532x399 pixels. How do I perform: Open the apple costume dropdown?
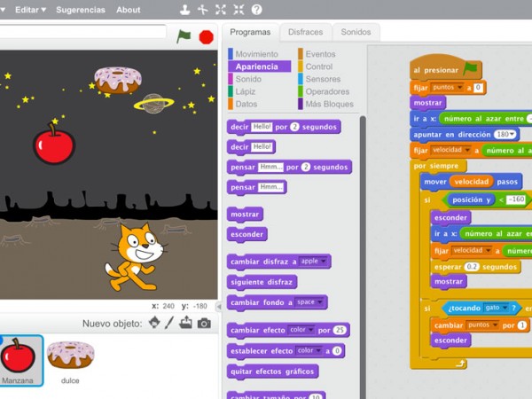point(314,262)
